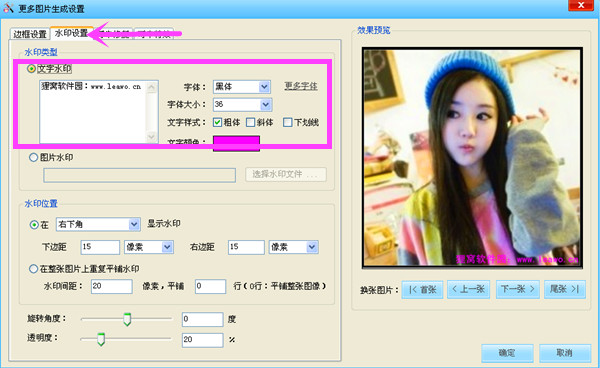Pick the magenta 文字颜色 swatch

coord(236,143)
